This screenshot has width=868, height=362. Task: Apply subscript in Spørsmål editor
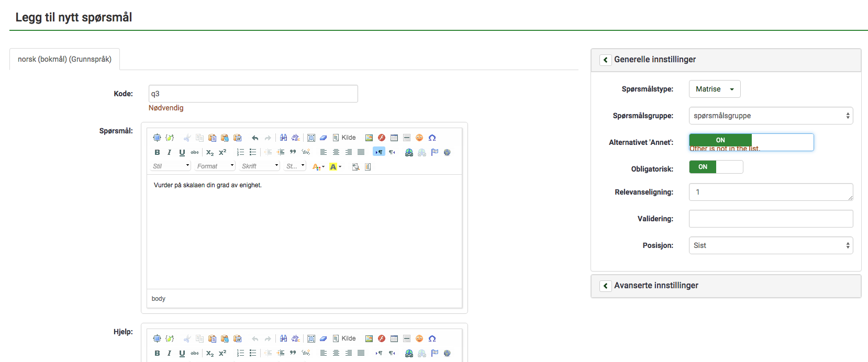tap(210, 152)
